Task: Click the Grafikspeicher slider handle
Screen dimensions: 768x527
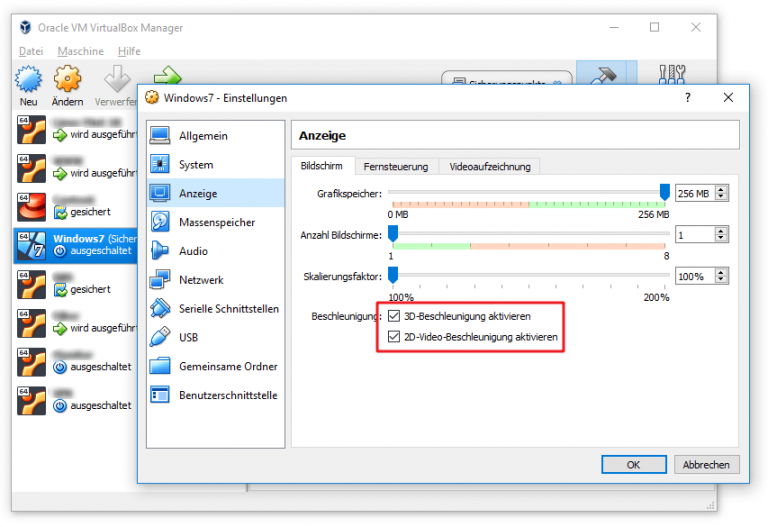Action: 664,192
